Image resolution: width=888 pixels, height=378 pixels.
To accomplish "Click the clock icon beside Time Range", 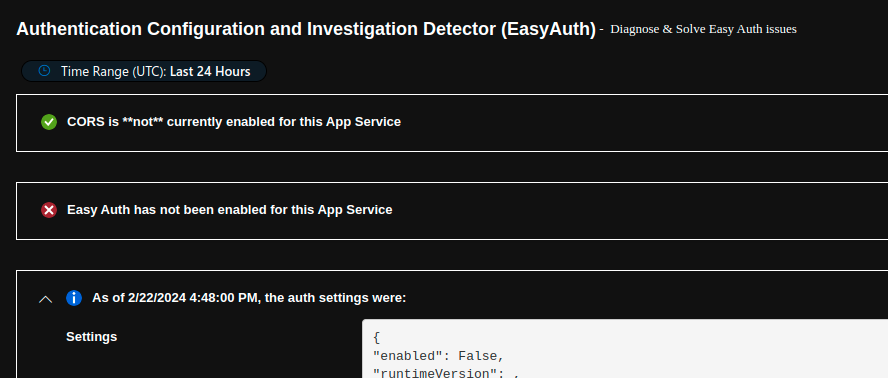I will [x=44, y=71].
